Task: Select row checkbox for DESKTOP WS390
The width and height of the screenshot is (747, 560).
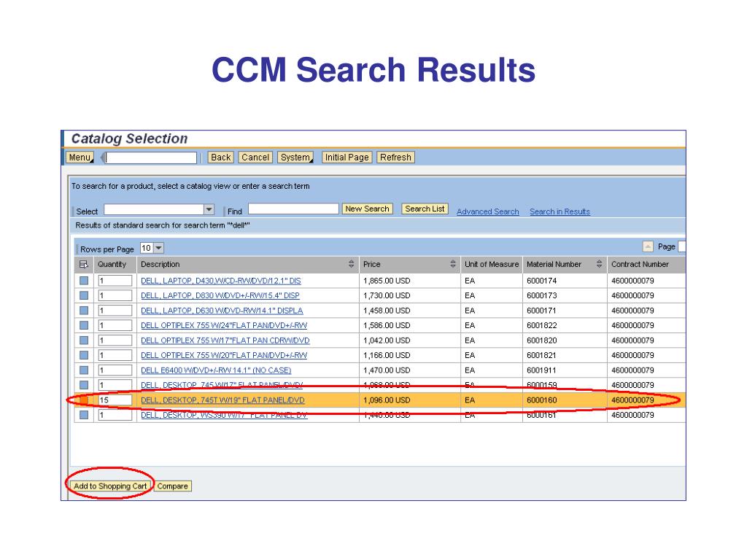Action: tap(84, 415)
